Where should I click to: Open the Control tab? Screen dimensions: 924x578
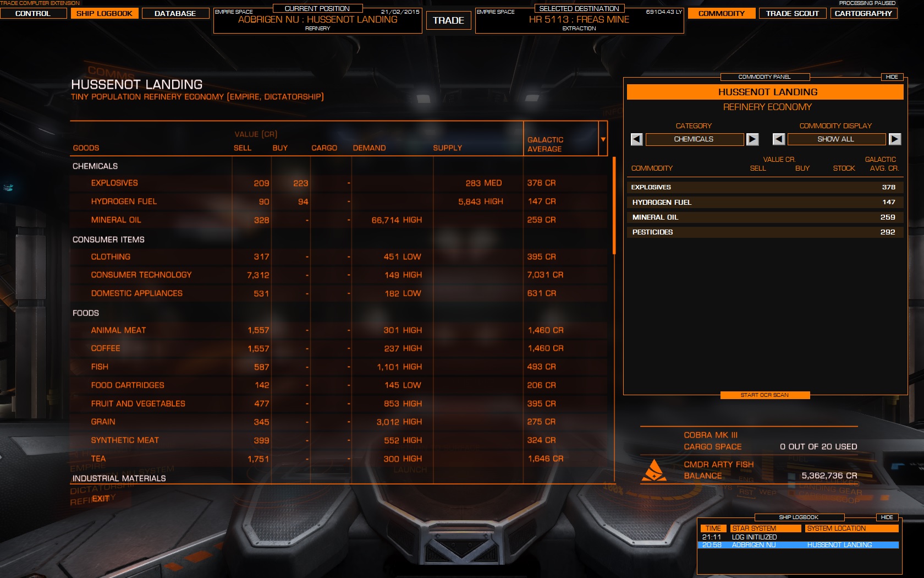[33, 13]
